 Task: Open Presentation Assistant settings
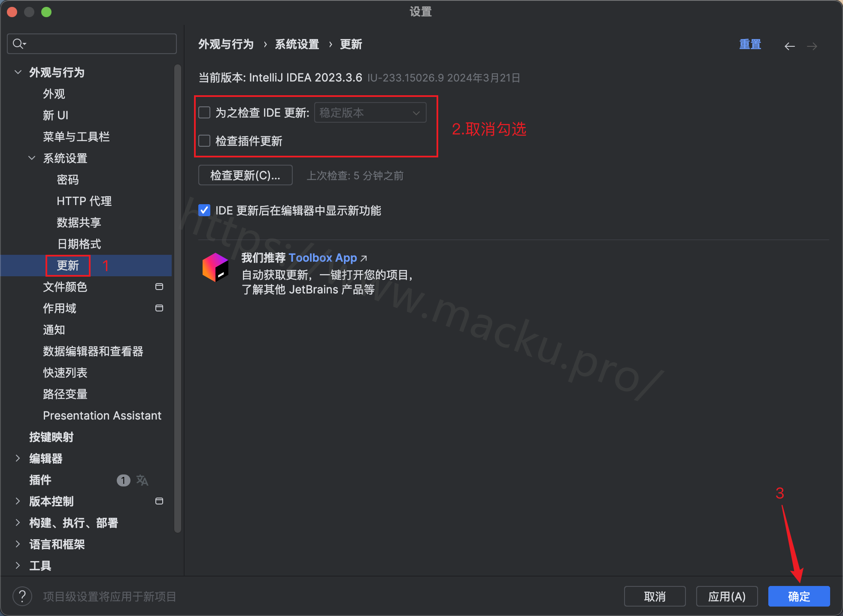coord(102,416)
